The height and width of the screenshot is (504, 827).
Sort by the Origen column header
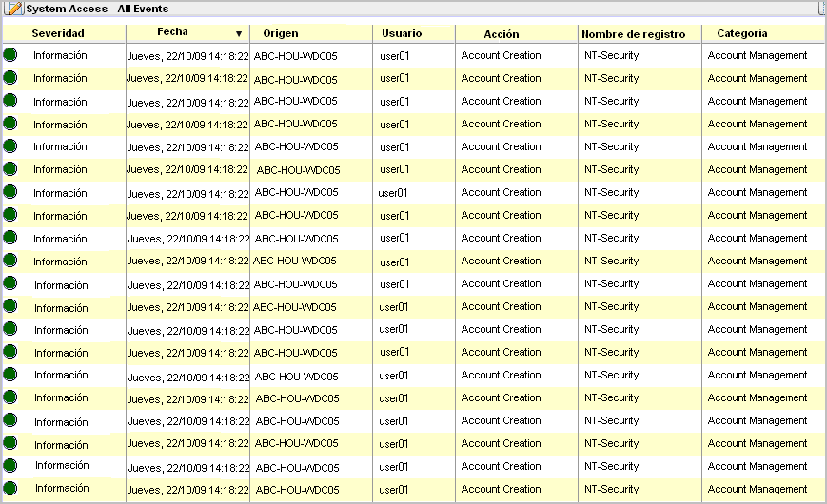pyautogui.click(x=280, y=33)
